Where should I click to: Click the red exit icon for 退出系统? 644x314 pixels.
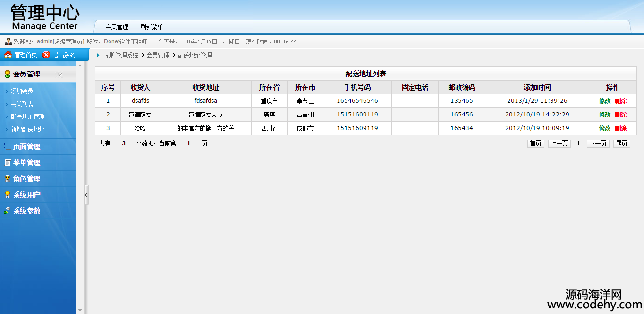(46, 55)
